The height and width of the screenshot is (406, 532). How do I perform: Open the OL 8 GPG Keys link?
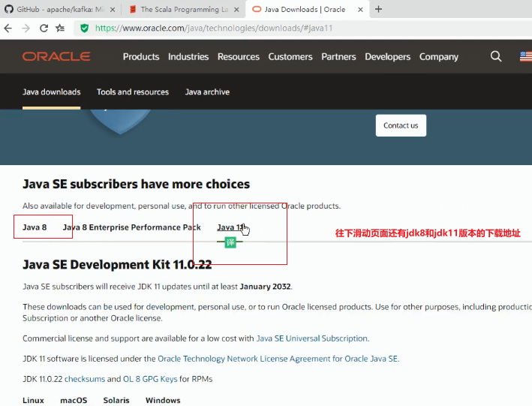tap(150, 379)
